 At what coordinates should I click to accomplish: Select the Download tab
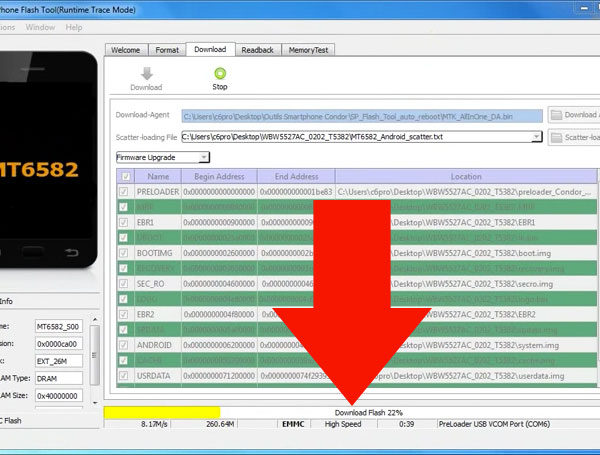pyautogui.click(x=210, y=49)
